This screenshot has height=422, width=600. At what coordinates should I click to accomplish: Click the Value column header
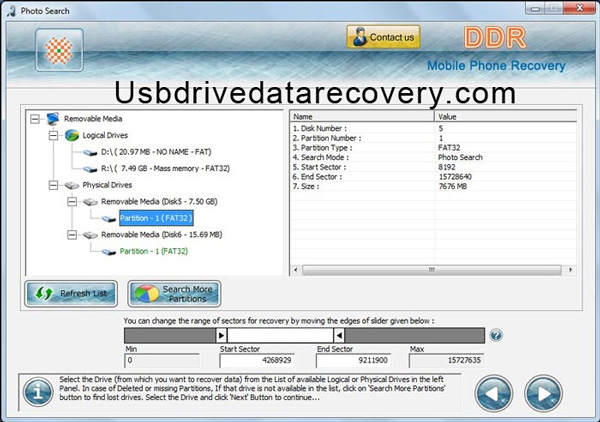505,116
